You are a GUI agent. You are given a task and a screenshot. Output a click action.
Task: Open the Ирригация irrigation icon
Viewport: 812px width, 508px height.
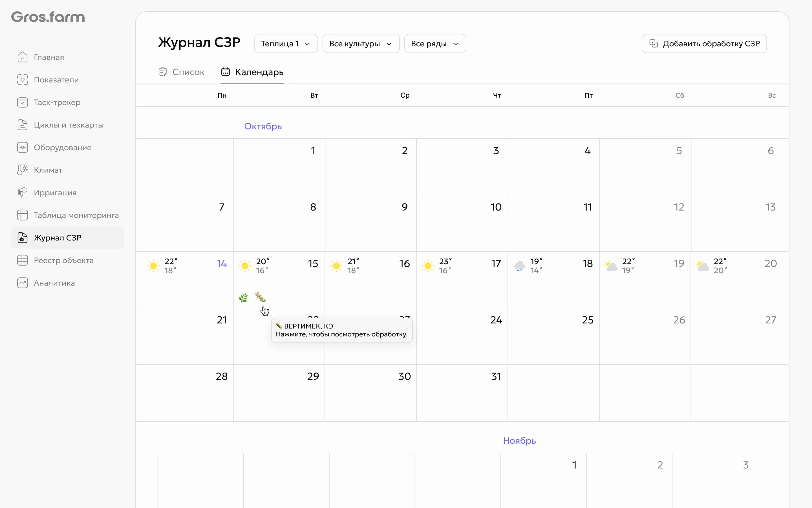point(23,192)
